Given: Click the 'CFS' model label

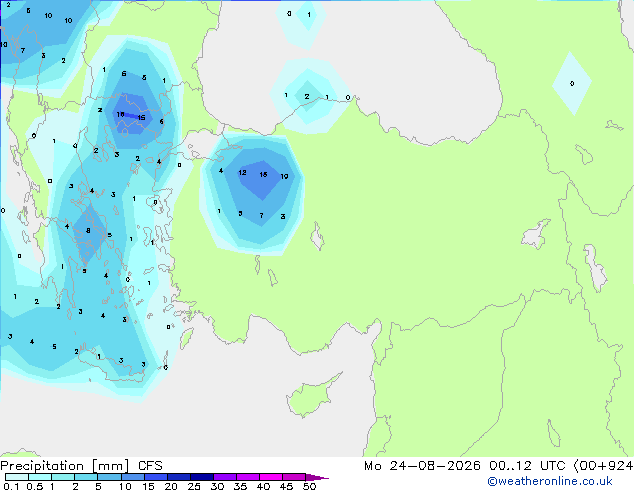Looking at the screenshot, I should point(150,466).
